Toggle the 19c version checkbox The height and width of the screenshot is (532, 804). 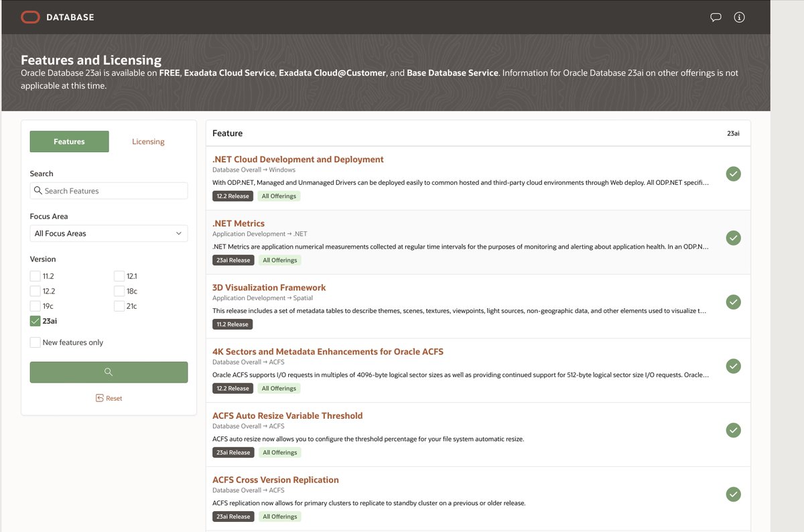coord(35,306)
